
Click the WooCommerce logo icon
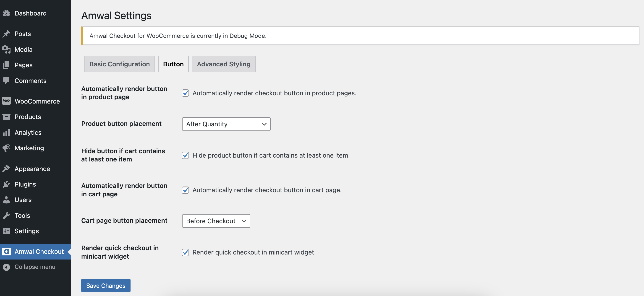pos(6,101)
